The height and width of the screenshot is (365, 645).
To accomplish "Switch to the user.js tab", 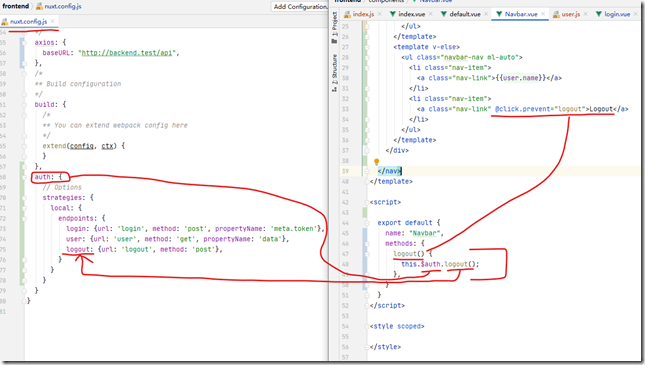I will pos(571,14).
